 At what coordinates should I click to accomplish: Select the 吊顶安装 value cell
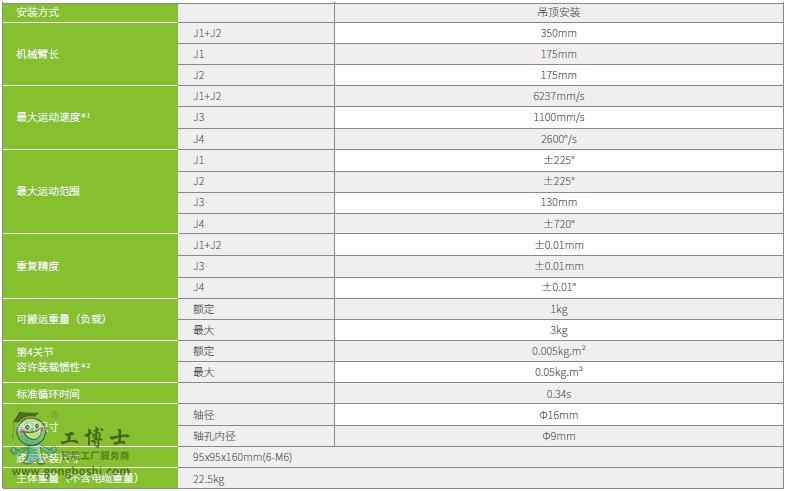click(x=558, y=12)
